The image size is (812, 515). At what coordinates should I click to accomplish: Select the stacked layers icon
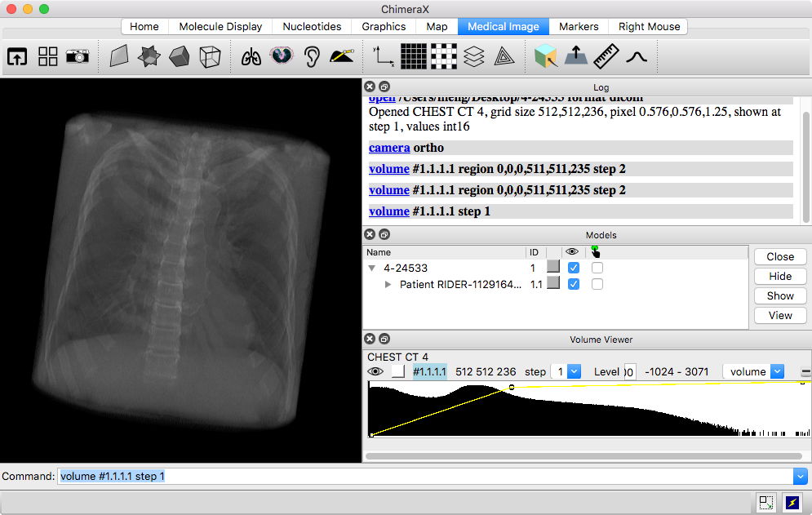(474, 56)
